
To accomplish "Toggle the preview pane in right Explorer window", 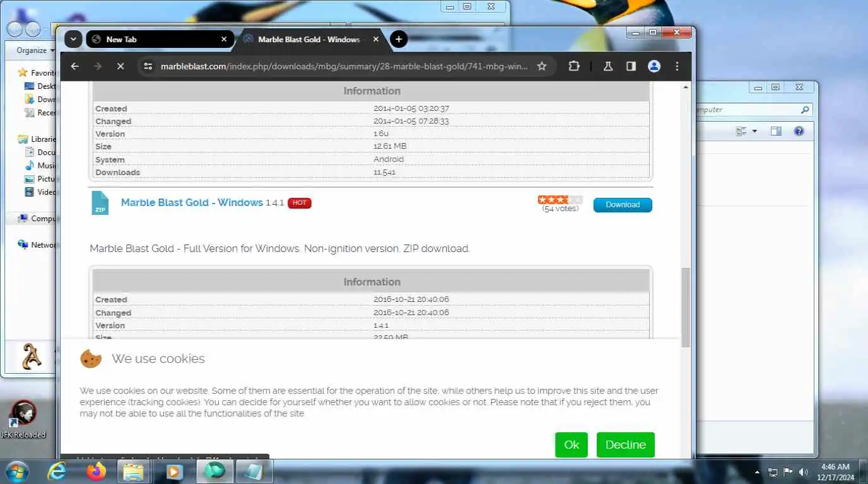I will pos(777,131).
